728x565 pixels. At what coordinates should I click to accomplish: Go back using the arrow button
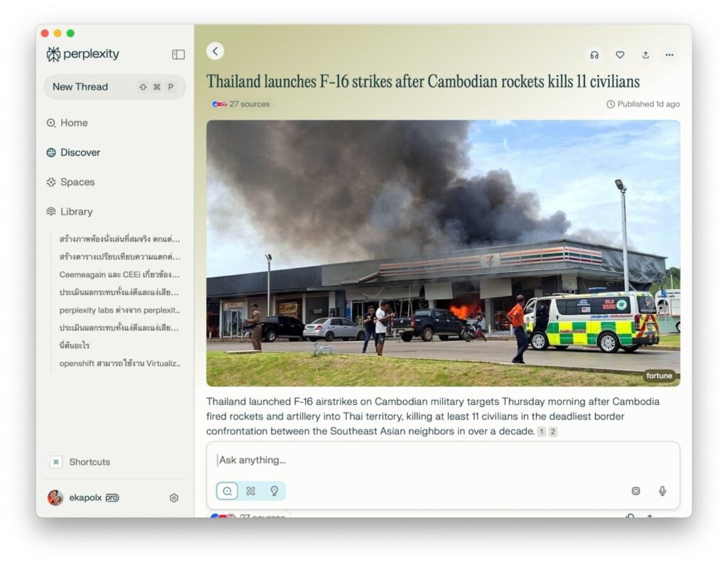tap(215, 52)
